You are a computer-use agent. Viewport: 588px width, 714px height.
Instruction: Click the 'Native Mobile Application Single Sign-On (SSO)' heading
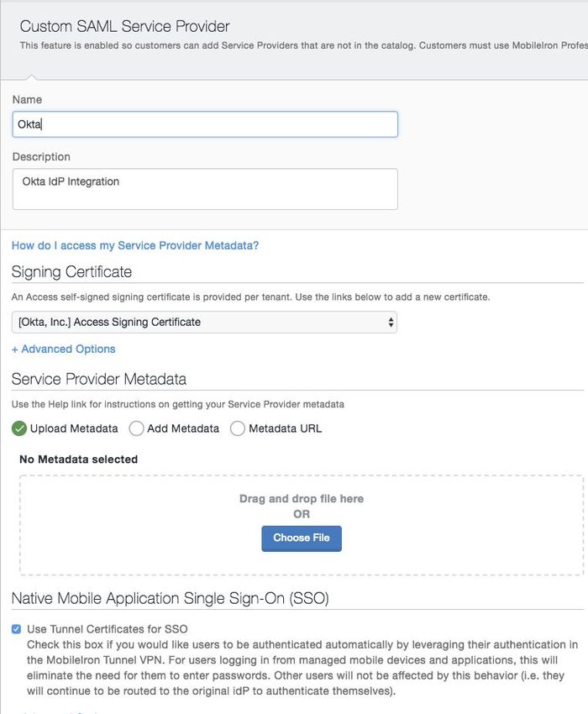[170, 598]
